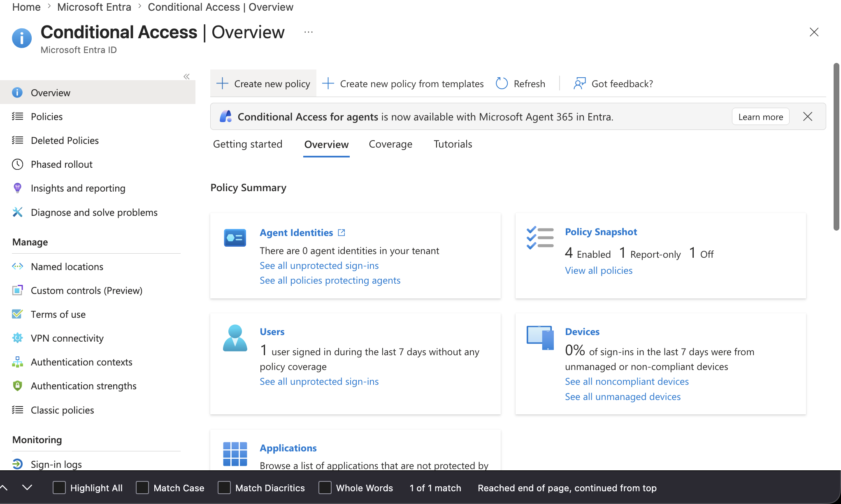The height and width of the screenshot is (504, 841).
Task: Close the Conditional Access blade
Action: (814, 32)
